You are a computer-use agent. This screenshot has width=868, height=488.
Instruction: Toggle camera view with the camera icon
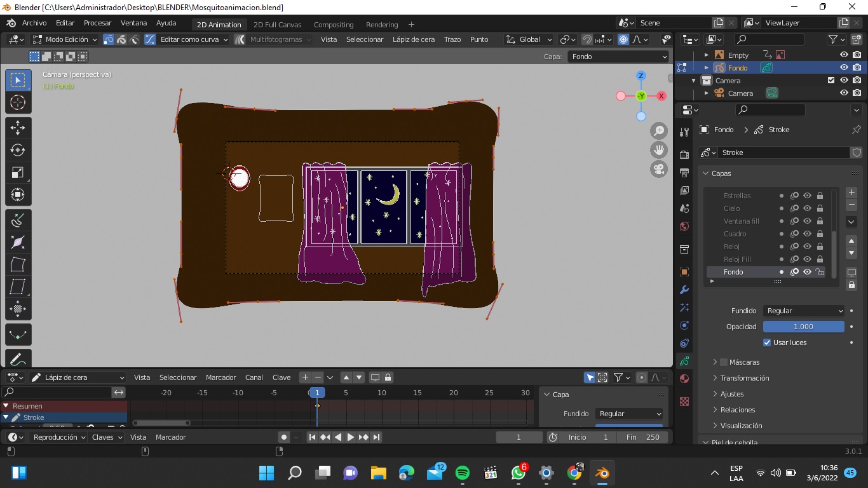(659, 169)
